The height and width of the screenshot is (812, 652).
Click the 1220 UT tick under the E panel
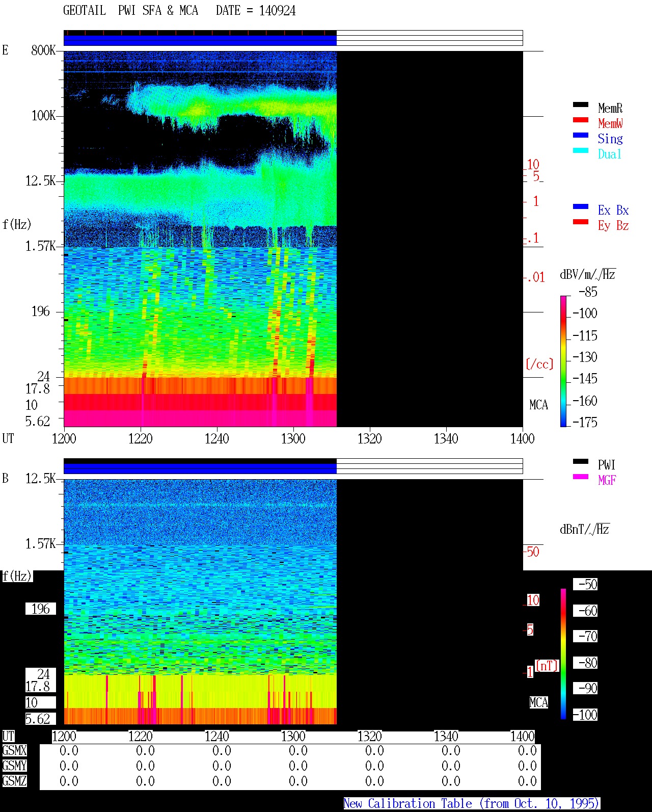(x=140, y=438)
